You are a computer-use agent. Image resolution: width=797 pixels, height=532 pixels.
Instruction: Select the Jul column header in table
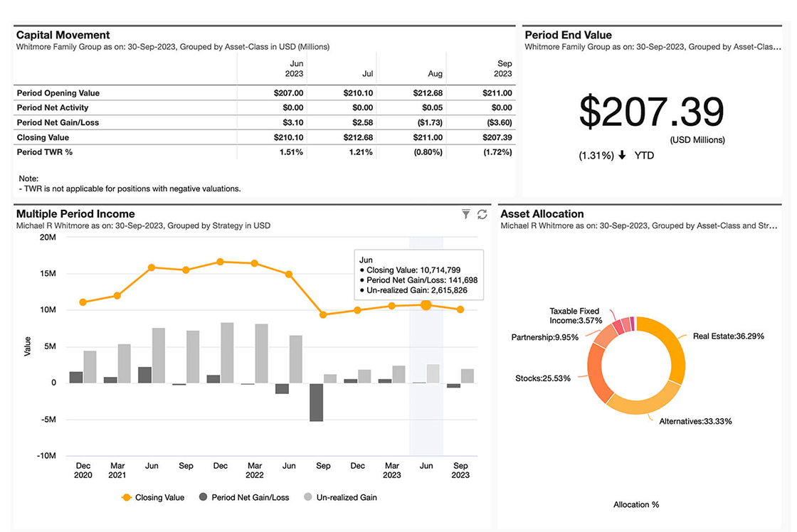pos(366,74)
